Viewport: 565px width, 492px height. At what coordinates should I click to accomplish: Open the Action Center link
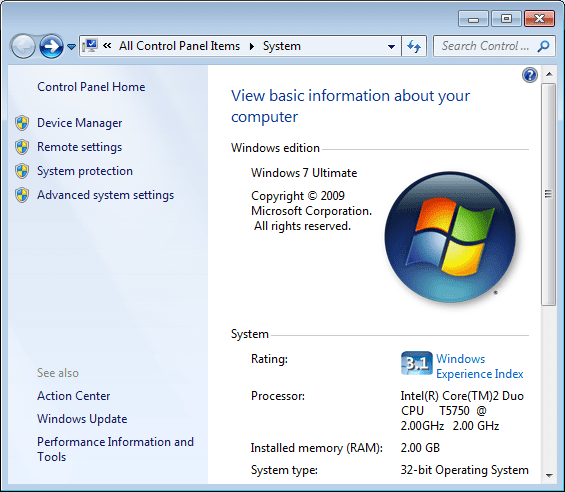coord(74,396)
